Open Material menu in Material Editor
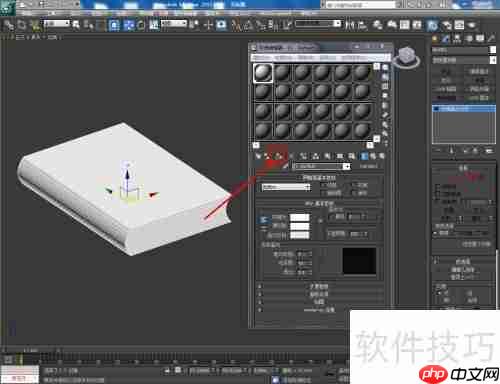Image resolution: width=500 pixels, height=384 pixels. (284, 57)
